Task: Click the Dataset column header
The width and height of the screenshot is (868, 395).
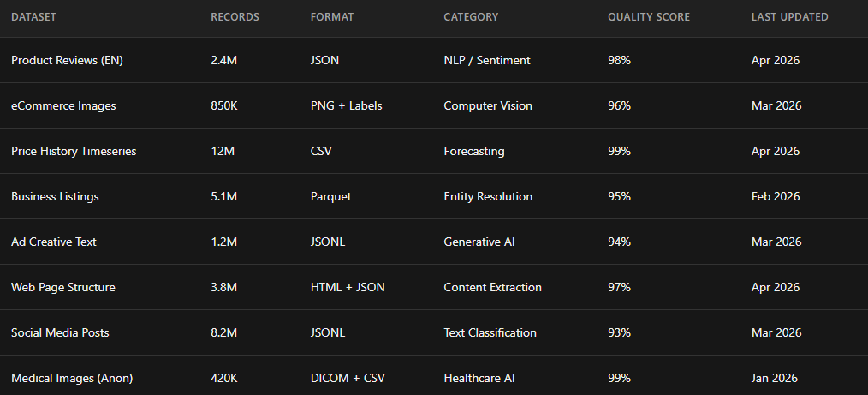Action: coord(34,17)
